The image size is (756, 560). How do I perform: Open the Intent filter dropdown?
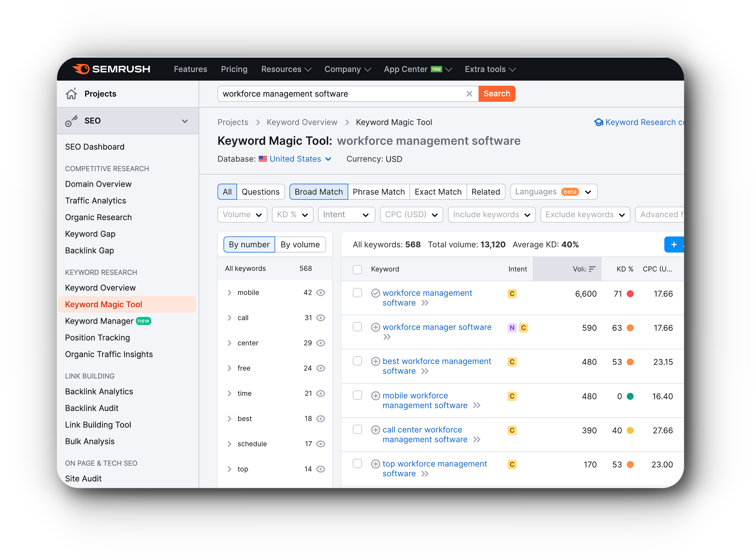pos(346,215)
